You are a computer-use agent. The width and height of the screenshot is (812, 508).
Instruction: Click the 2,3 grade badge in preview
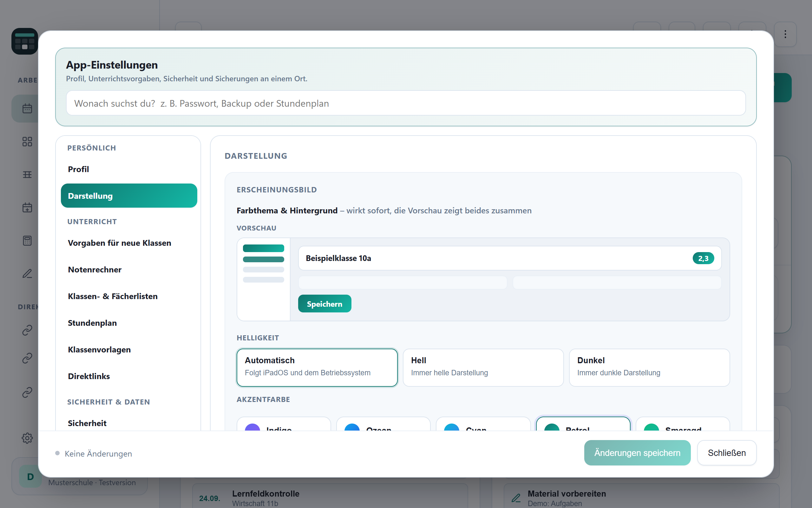click(703, 258)
